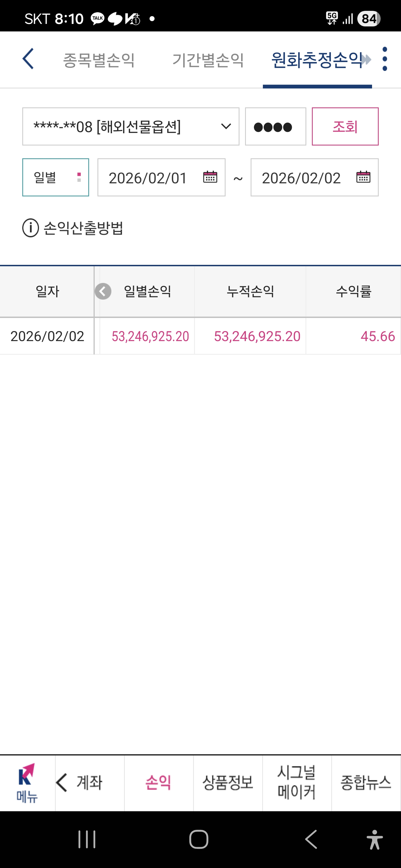The image size is (401, 868).
Task: Open 상품정보 in bottom navigation
Action: pos(228,783)
